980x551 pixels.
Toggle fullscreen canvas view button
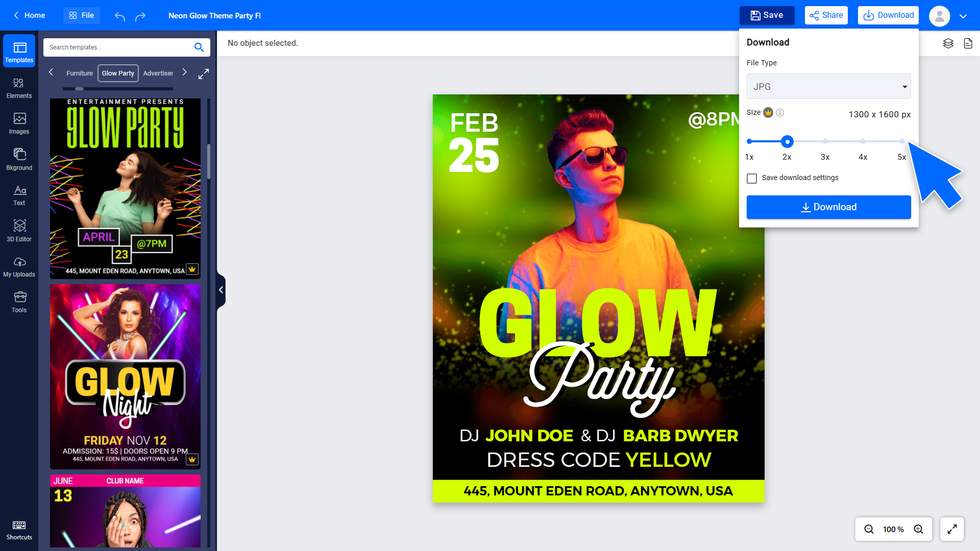click(952, 529)
